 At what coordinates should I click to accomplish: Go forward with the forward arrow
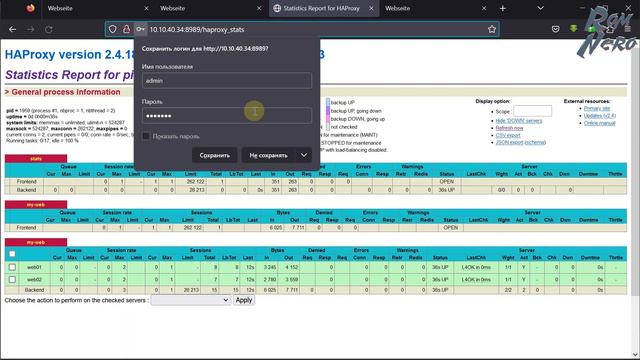pos(31,29)
